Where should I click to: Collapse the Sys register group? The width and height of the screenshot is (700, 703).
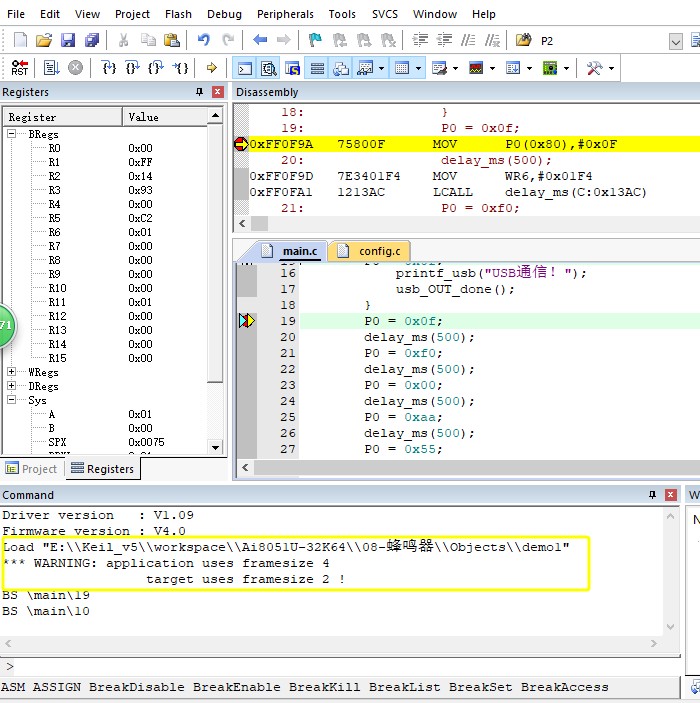[11, 399]
